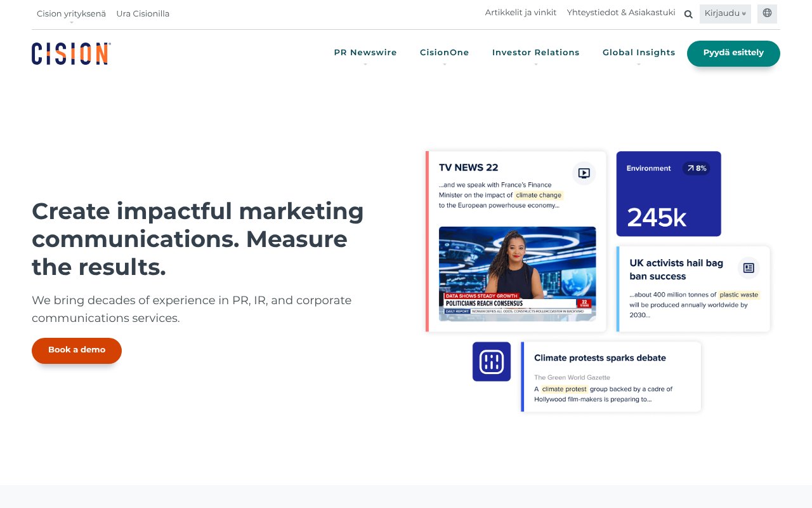Click the globe language selector icon
Image resolution: width=812 pixels, height=508 pixels.
point(767,13)
